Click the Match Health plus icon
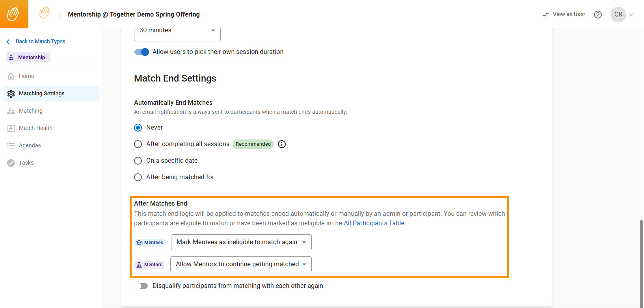 click(x=11, y=128)
